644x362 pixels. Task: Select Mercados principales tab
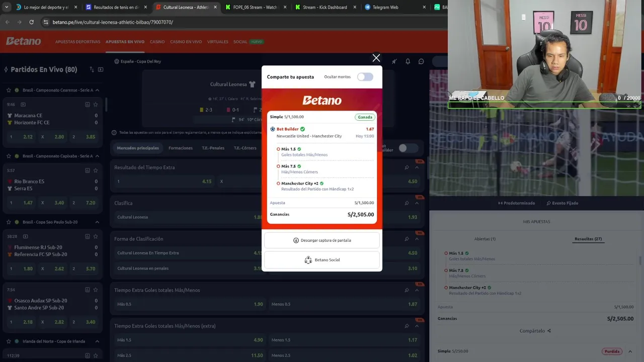point(138,148)
